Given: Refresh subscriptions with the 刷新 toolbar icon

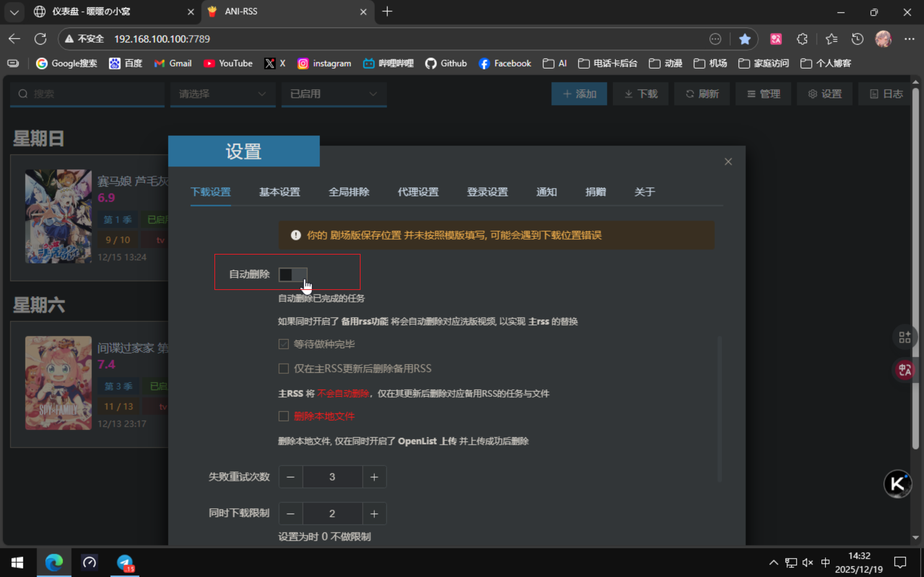Looking at the screenshot, I should (702, 93).
